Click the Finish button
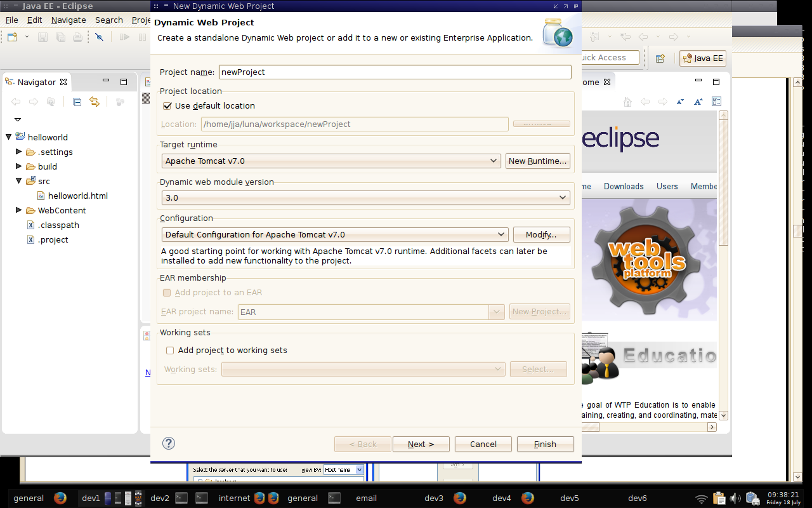 tap(545, 444)
